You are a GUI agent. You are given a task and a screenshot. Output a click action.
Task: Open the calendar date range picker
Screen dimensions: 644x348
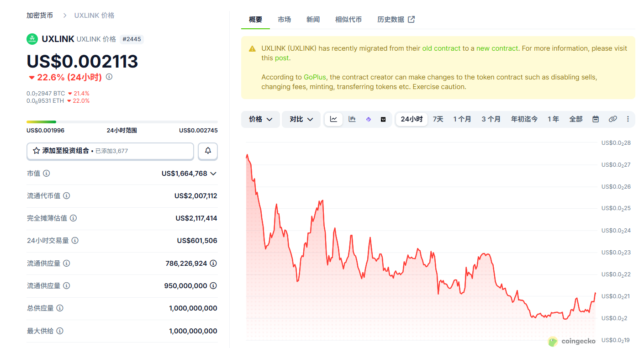point(596,119)
